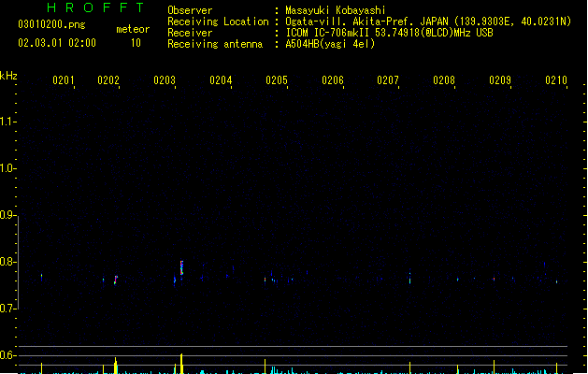
Task: Click the 0.6 frequency axis label
Action: [x=7, y=355]
